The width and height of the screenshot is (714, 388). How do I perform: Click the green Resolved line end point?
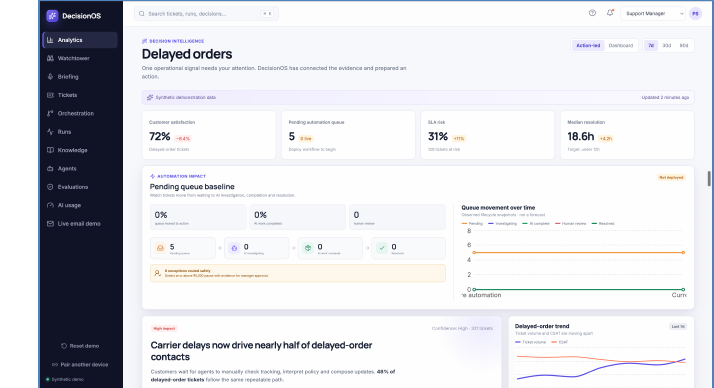[x=683, y=289]
